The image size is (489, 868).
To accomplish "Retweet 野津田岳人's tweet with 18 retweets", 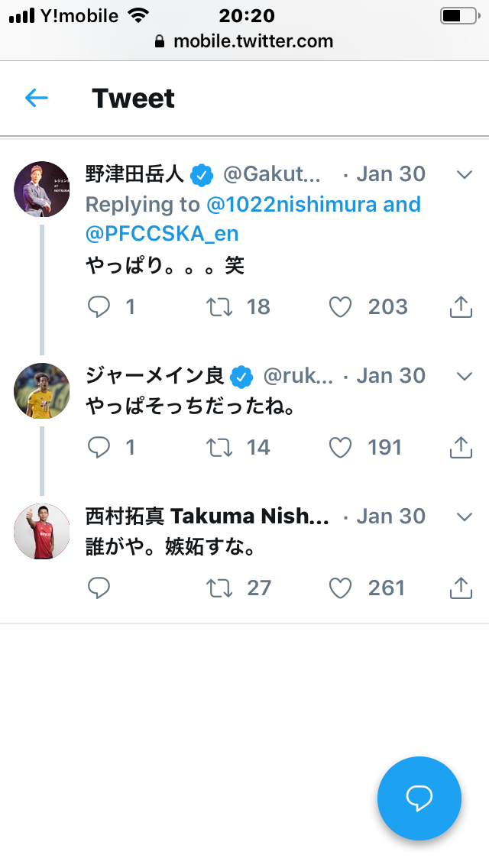I will click(220, 307).
